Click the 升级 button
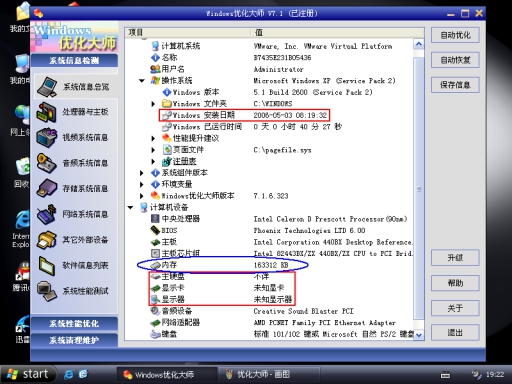 click(455, 258)
